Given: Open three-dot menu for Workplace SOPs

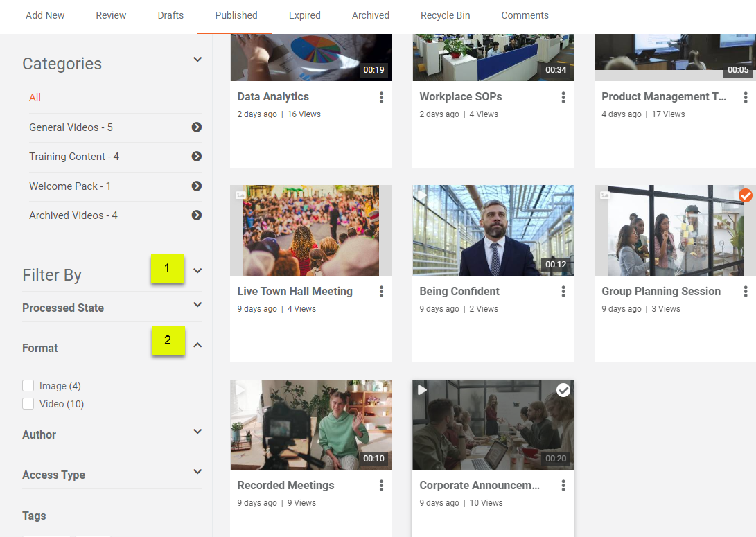Looking at the screenshot, I should [x=563, y=98].
